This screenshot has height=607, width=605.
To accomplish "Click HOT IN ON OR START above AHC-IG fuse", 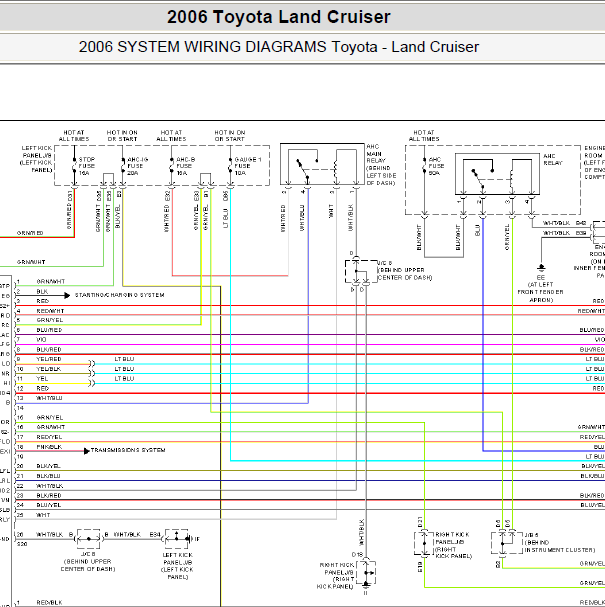I will pos(122,135).
